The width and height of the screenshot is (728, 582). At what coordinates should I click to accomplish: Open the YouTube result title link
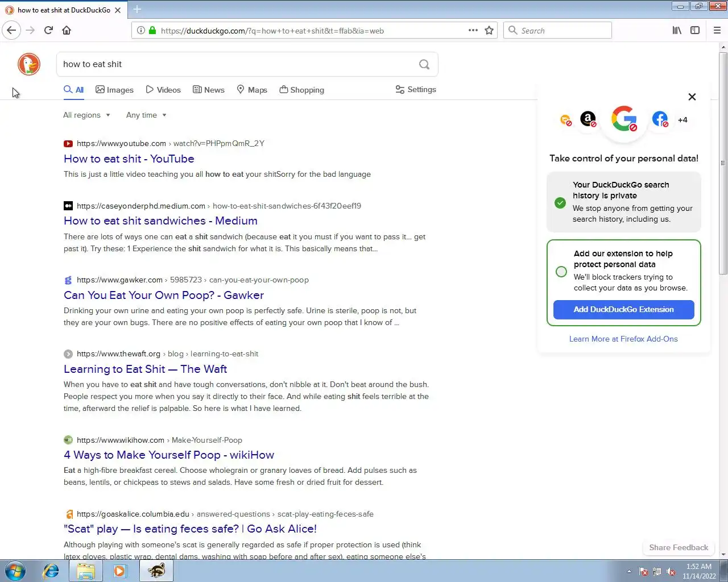pos(129,159)
